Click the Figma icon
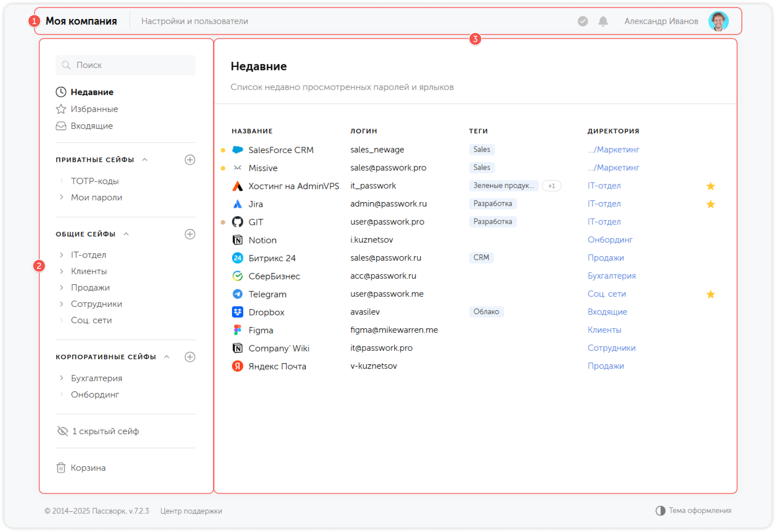 point(237,330)
